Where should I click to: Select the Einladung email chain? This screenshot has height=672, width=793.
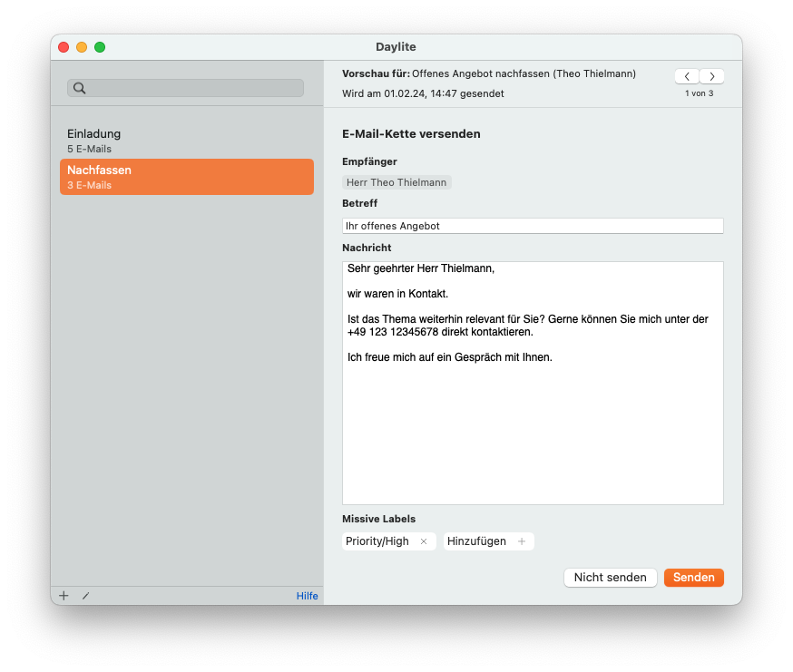187,141
